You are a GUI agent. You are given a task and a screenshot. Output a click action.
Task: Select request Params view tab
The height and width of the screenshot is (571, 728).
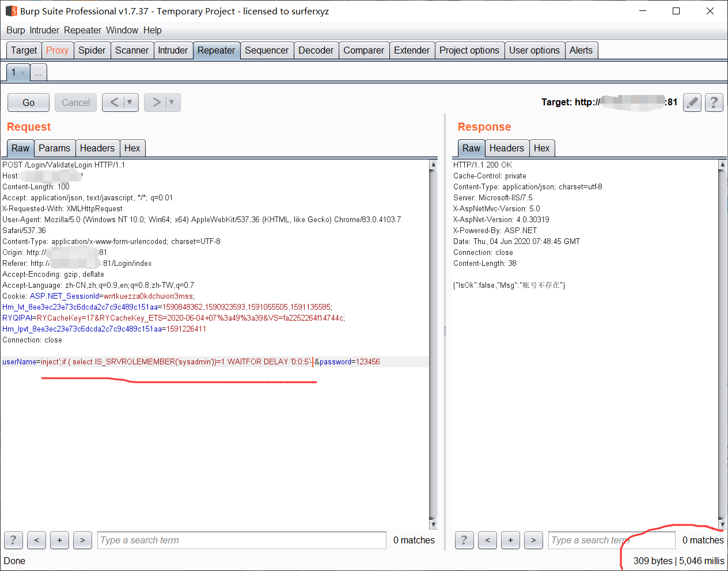54,148
